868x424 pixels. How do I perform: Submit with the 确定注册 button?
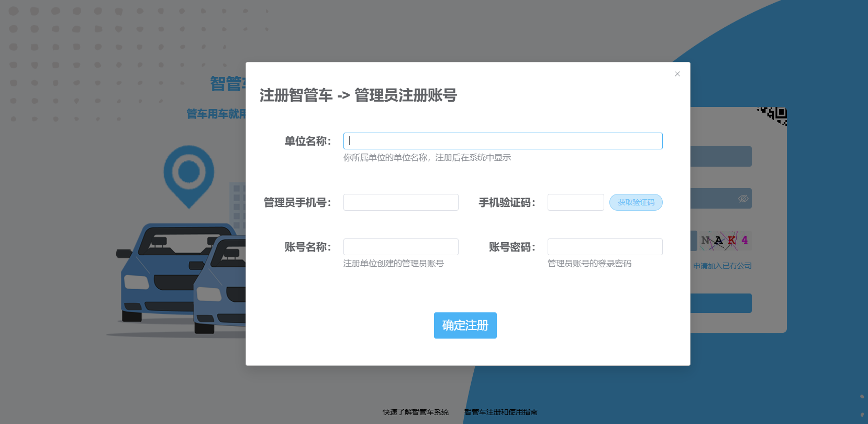click(465, 325)
